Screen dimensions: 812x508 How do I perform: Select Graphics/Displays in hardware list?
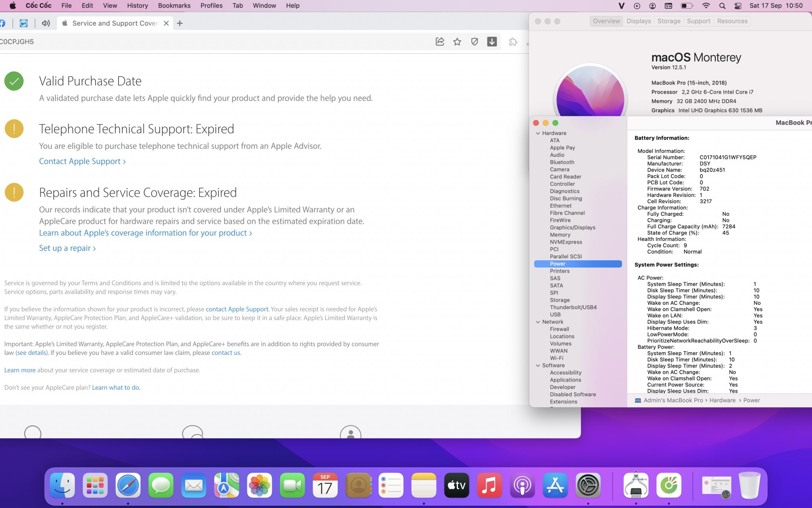coord(572,227)
